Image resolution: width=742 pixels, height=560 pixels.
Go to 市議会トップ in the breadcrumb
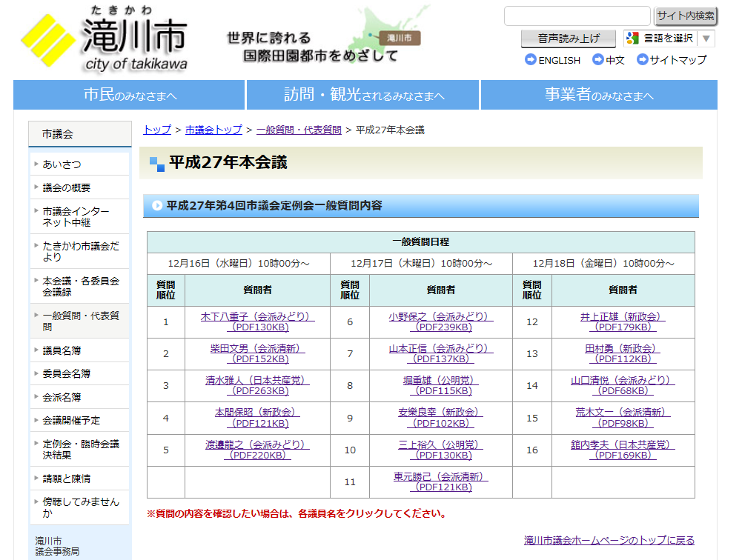point(213,130)
